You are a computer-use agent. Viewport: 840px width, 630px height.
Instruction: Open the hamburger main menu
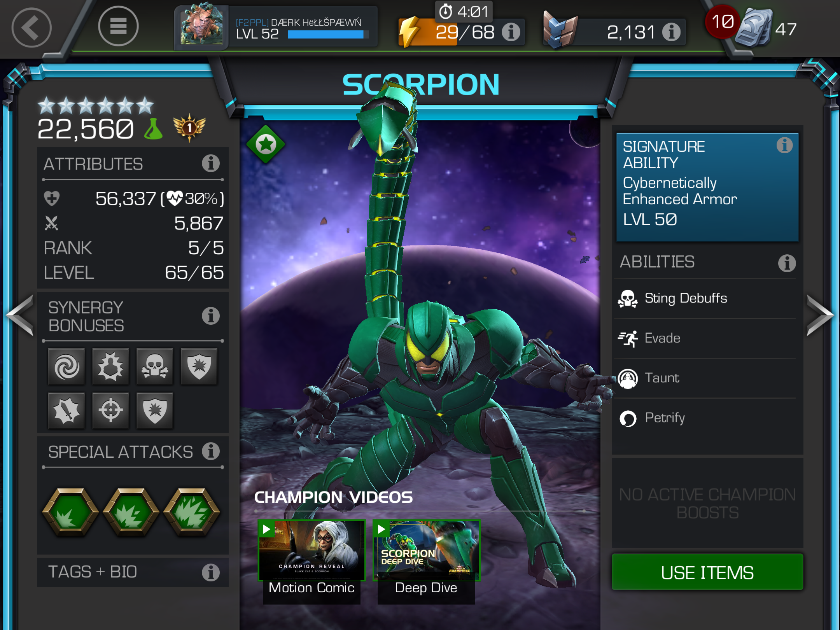pos(118,26)
